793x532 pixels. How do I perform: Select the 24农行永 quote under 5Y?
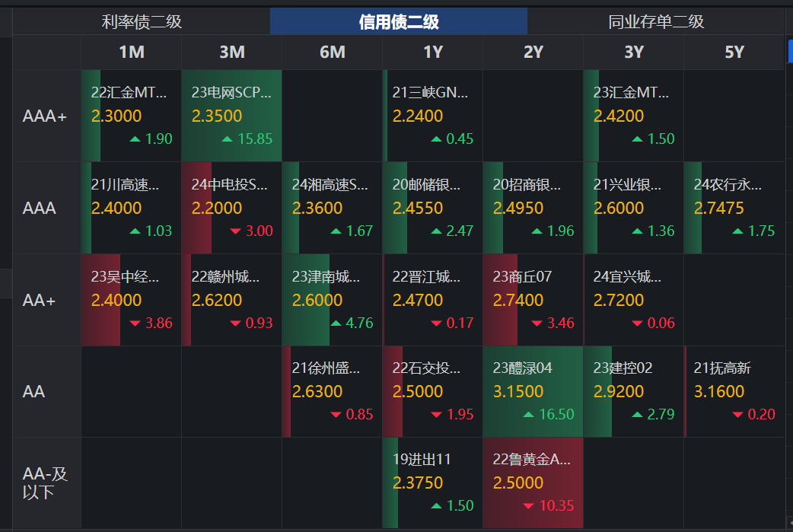click(734, 207)
